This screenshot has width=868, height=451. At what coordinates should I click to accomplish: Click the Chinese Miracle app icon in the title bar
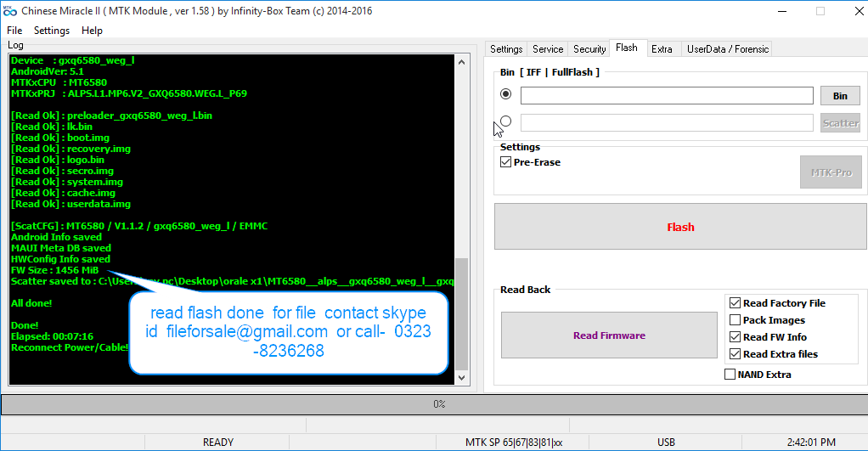(10, 11)
